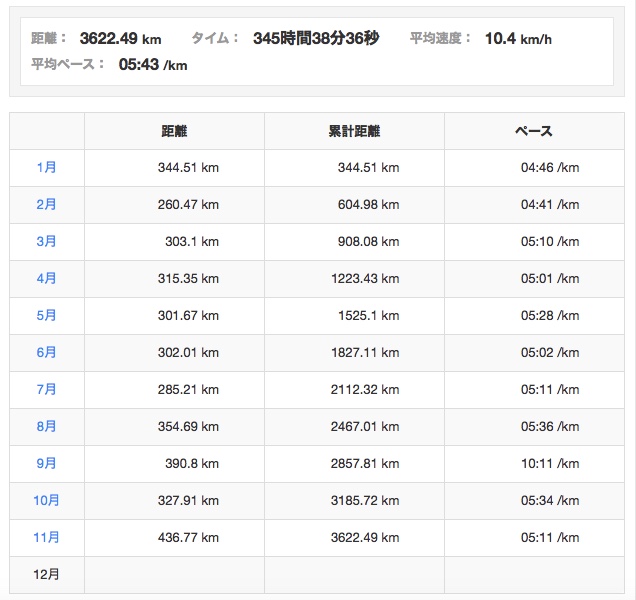Open the 5月 monthly details link

(x=46, y=315)
